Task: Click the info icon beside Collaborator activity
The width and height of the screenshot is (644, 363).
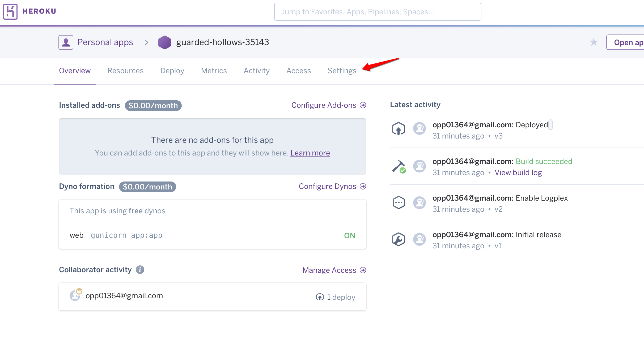Action: 140,270
